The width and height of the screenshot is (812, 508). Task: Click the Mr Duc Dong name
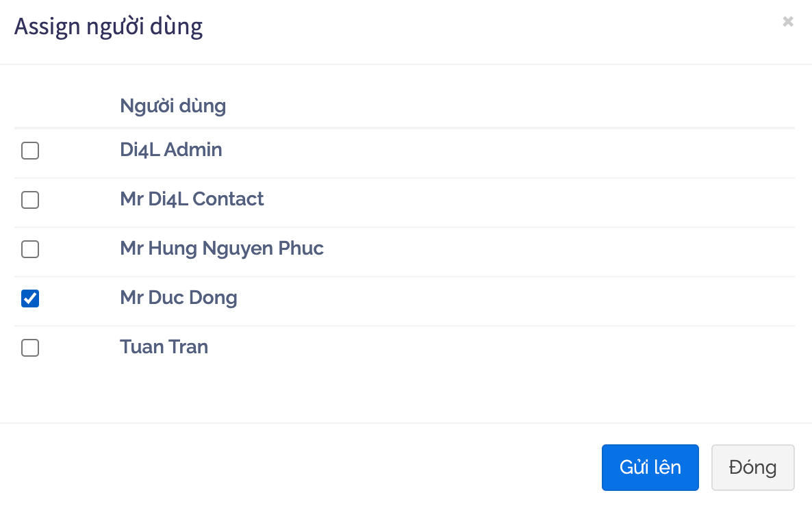pyautogui.click(x=178, y=298)
